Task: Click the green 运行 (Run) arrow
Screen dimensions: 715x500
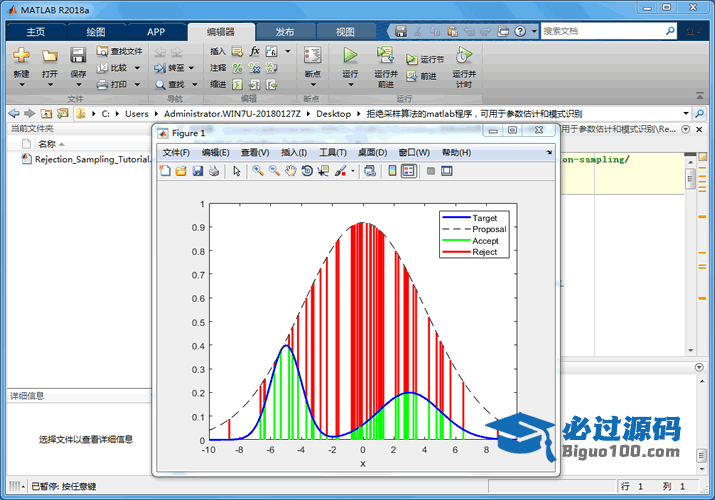Action: [350, 55]
